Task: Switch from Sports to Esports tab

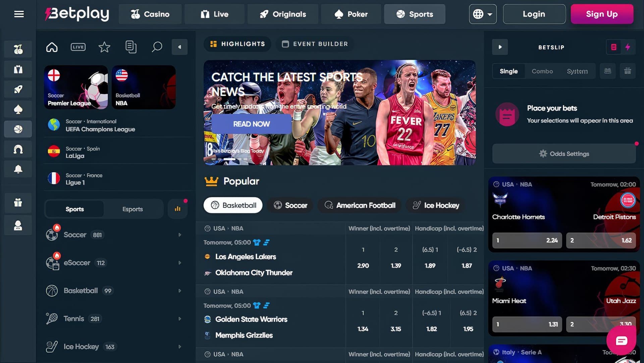Action: coord(132,209)
